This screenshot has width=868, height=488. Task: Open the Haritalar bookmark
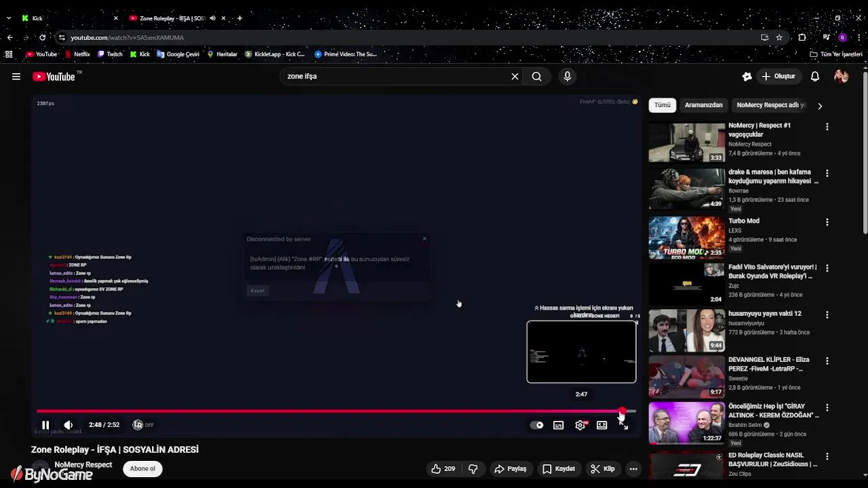point(222,54)
